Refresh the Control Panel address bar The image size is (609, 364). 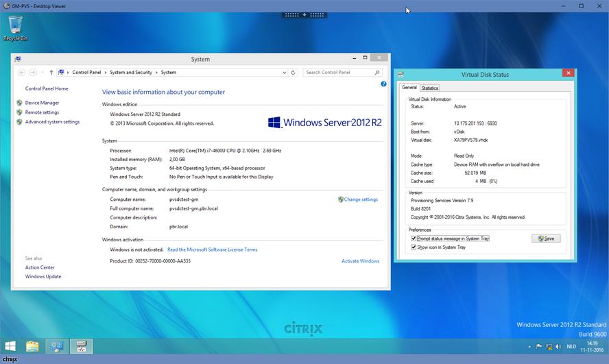coord(294,72)
